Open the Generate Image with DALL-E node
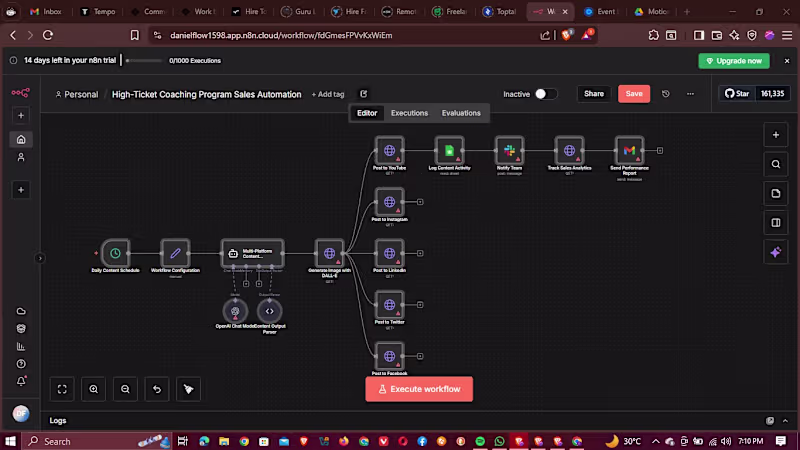The height and width of the screenshot is (450, 800). (x=330, y=253)
